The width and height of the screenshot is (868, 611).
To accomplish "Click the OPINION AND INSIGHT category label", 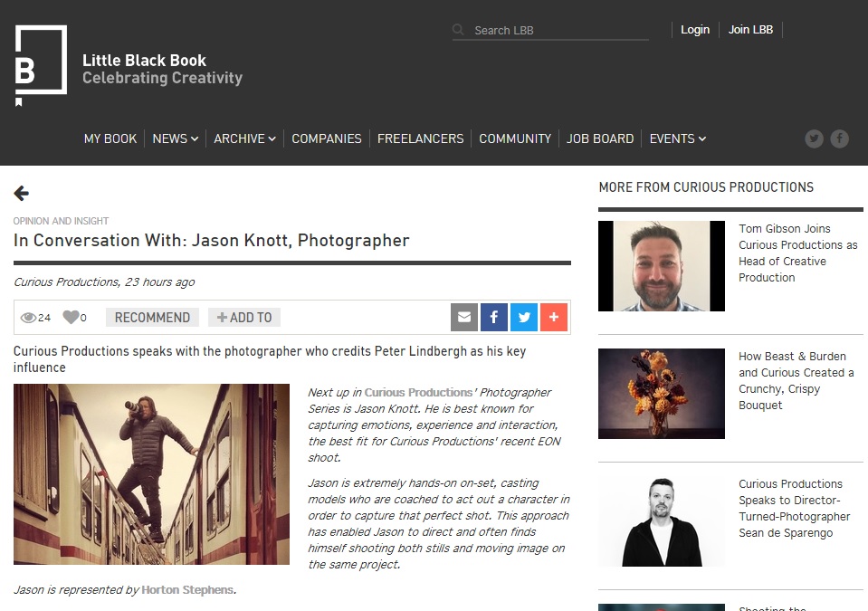I will [x=61, y=221].
